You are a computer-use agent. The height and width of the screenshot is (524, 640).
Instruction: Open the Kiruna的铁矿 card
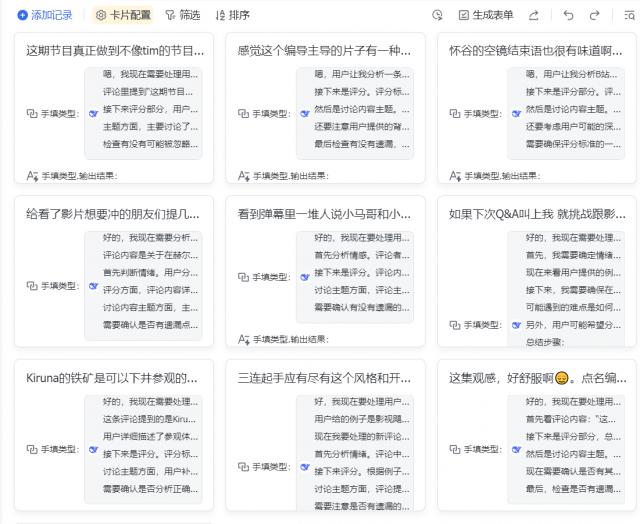click(111, 378)
